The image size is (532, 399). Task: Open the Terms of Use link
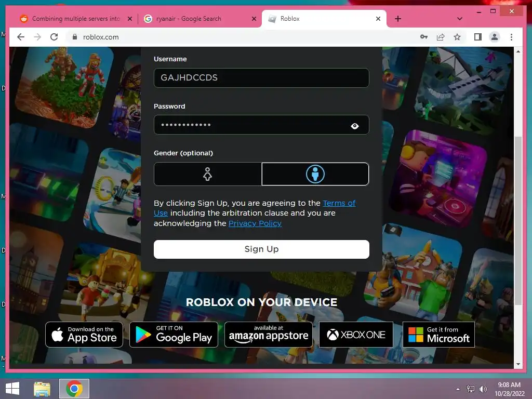pyautogui.click(x=339, y=203)
